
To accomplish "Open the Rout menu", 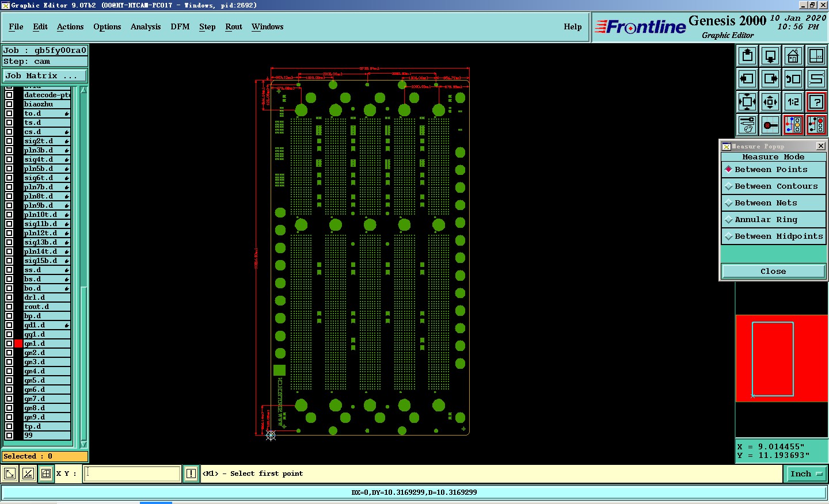I will [x=234, y=27].
